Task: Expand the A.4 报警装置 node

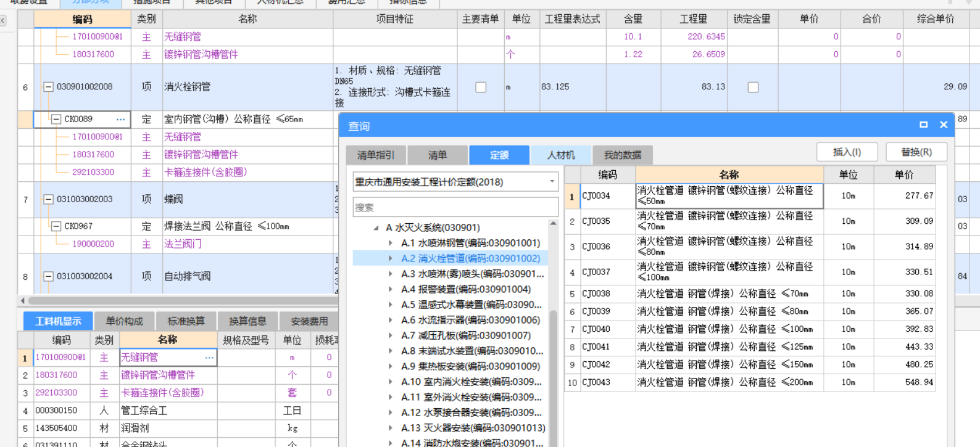Action: pos(390,289)
